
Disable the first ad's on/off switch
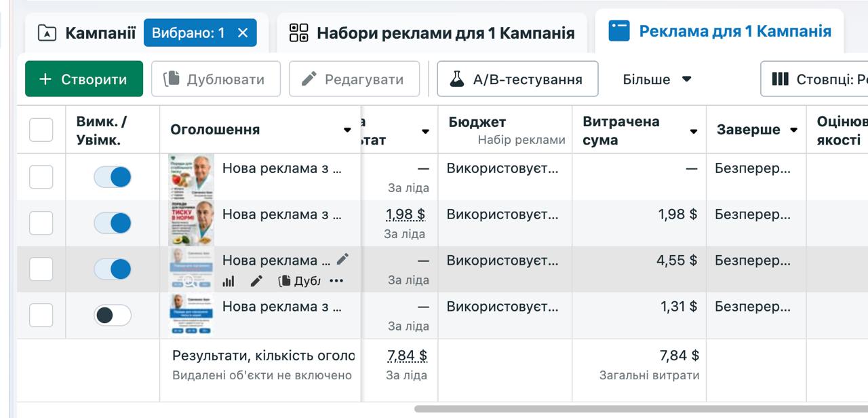point(113,177)
